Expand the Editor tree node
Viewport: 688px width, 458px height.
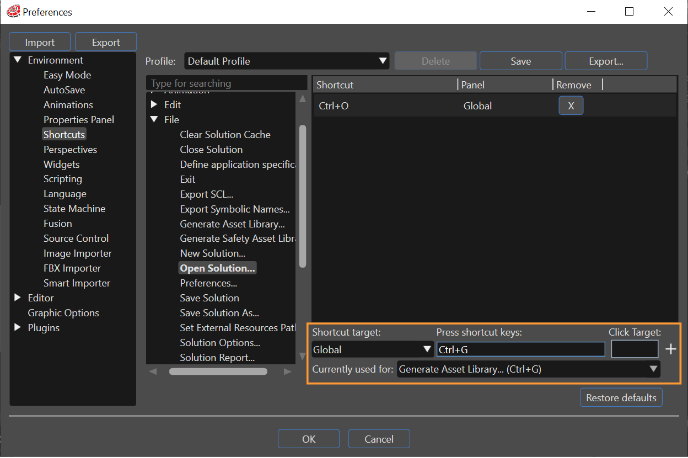pyautogui.click(x=18, y=297)
